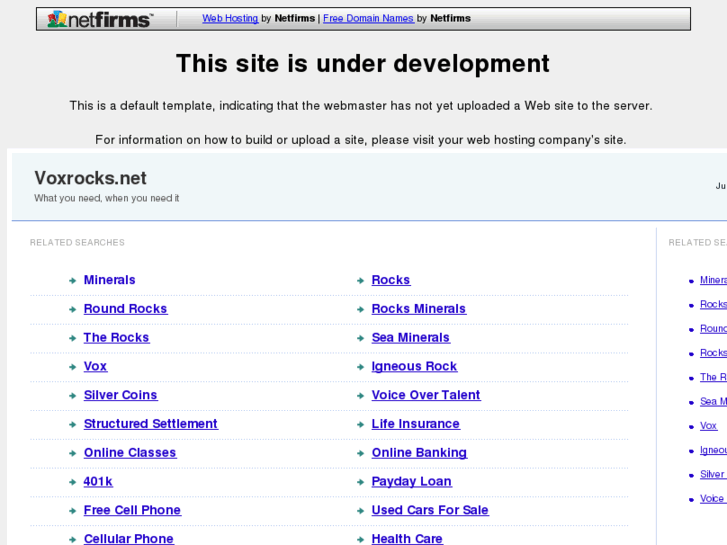The width and height of the screenshot is (727, 545).
Task: Open Voice Over Talent link
Action: [426, 395]
